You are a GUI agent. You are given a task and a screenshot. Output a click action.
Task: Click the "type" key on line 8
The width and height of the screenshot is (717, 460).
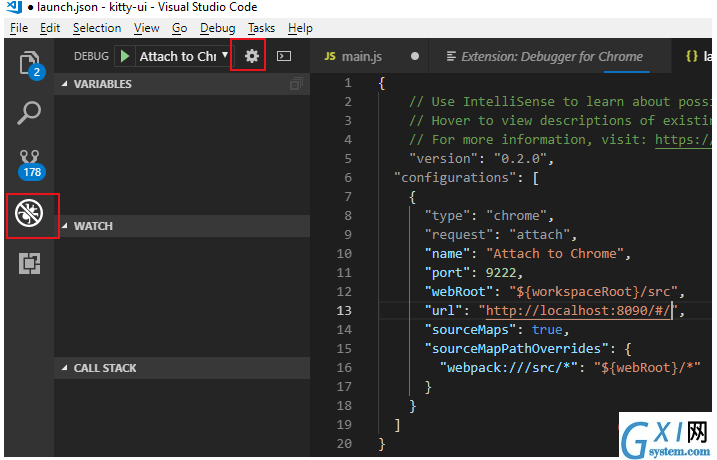[447, 216]
